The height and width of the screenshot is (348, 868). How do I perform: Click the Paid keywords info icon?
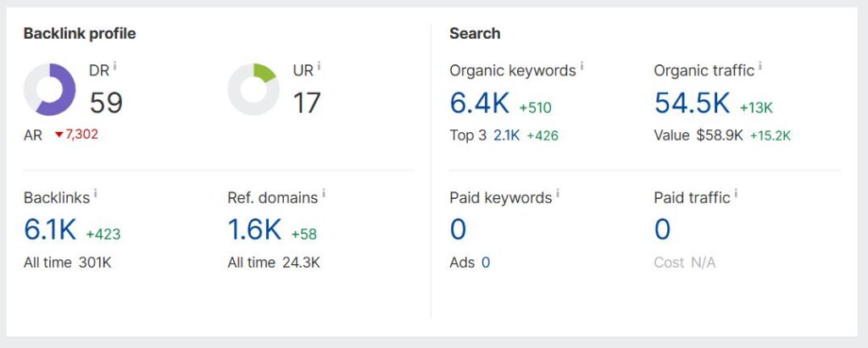[558, 193]
